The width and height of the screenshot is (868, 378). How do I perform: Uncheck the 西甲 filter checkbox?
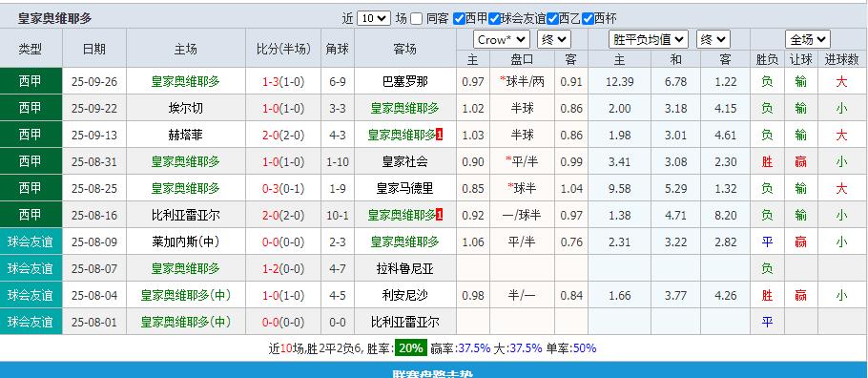459,19
